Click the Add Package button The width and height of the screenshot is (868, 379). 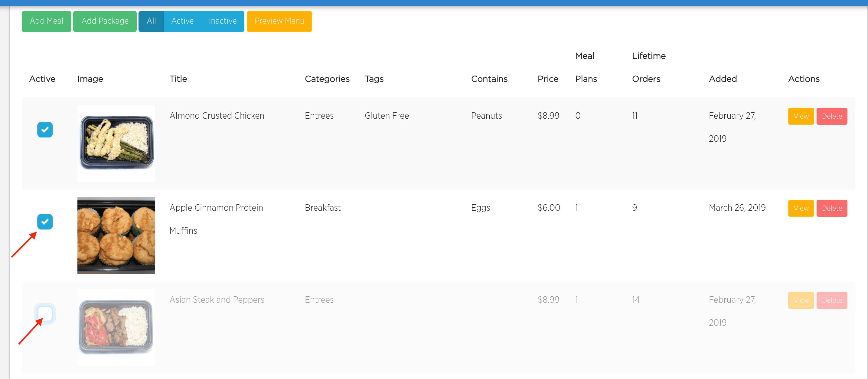[105, 21]
